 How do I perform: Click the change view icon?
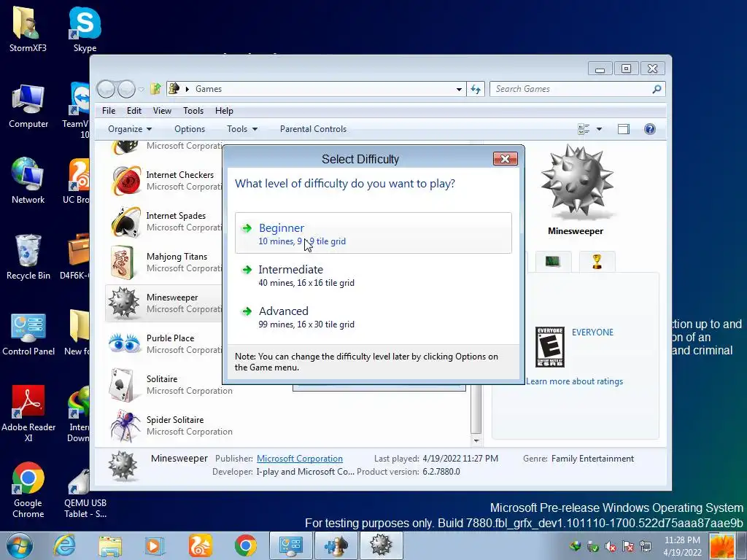pyautogui.click(x=584, y=129)
